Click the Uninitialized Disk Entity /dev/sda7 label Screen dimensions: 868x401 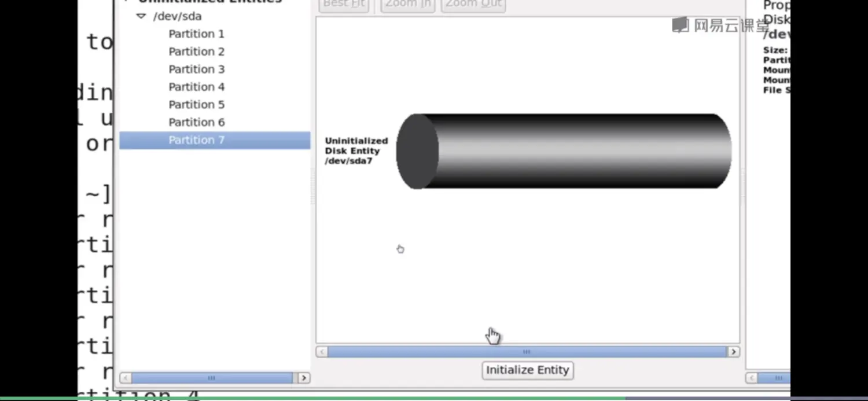(356, 151)
